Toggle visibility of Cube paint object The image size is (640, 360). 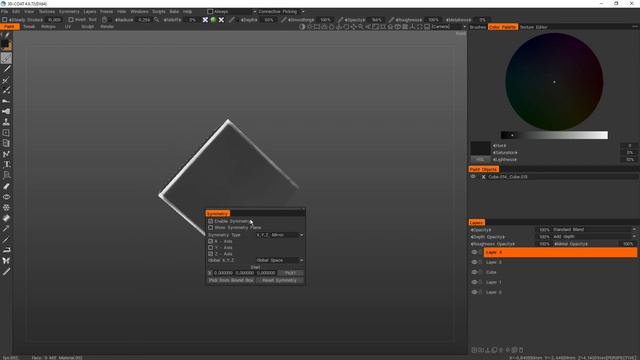tap(473, 177)
